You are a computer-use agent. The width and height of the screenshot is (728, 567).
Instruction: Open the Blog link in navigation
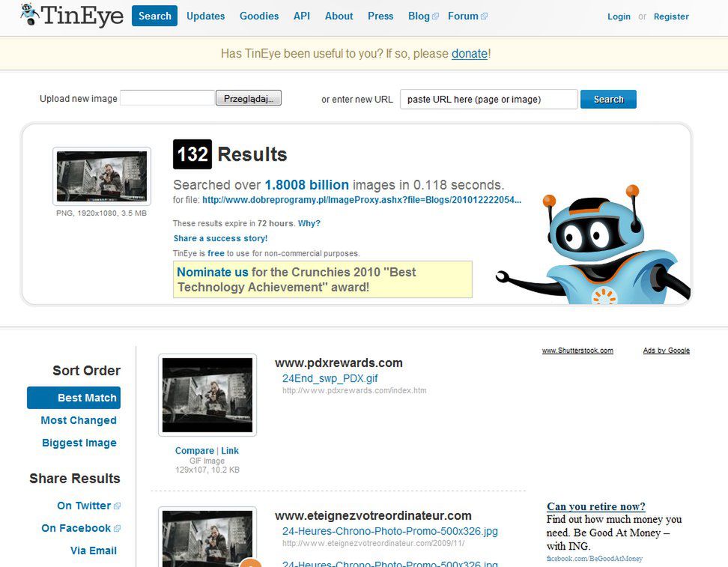point(419,16)
